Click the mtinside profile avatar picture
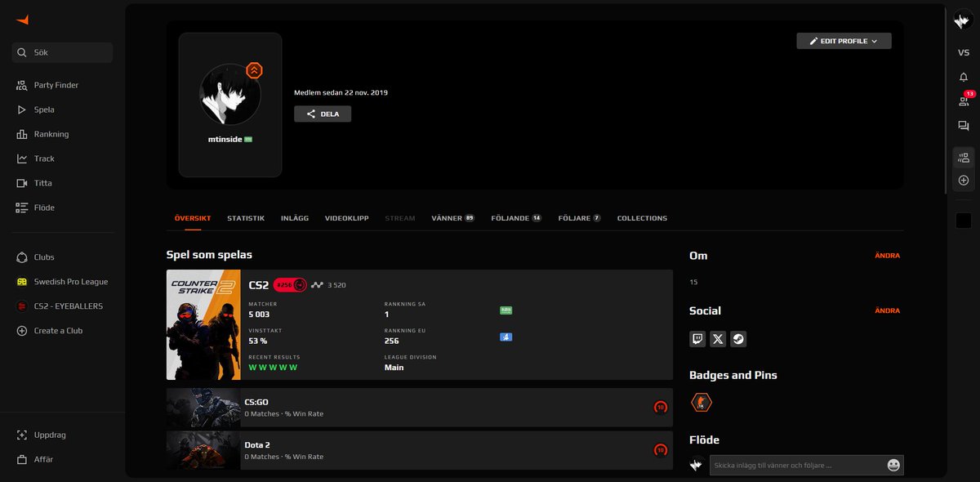This screenshot has width=980, height=482. coord(230,94)
